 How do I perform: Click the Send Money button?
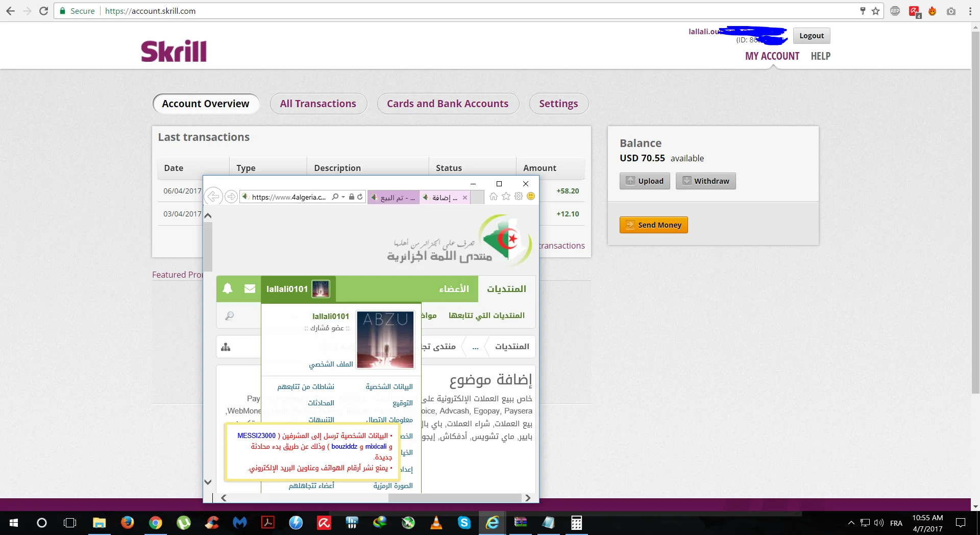653,225
